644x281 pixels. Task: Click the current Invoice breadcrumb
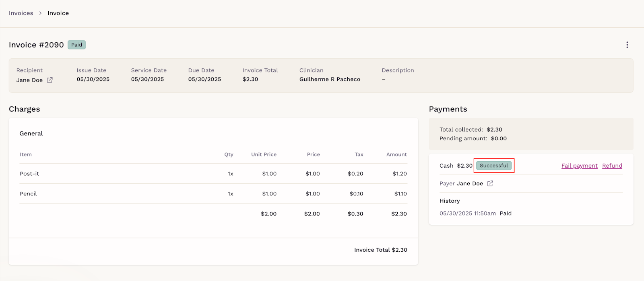click(58, 13)
